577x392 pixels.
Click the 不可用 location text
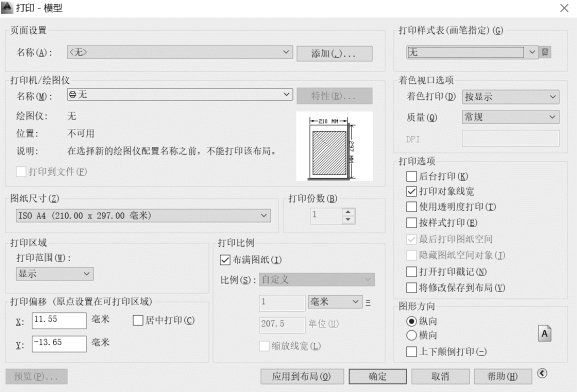[x=81, y=133]
